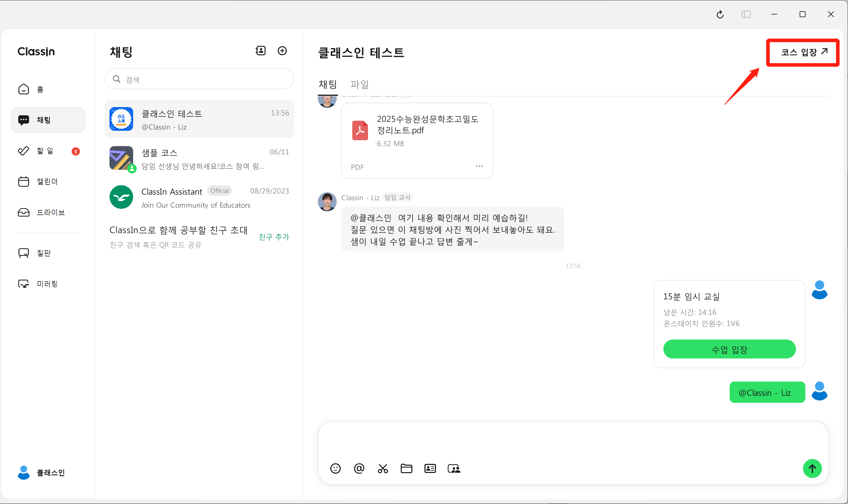Click the ClassIn으로 함께 공부할 친구 초대 text
This screenshot has width=848, height=504.
(x=178, y=230)
